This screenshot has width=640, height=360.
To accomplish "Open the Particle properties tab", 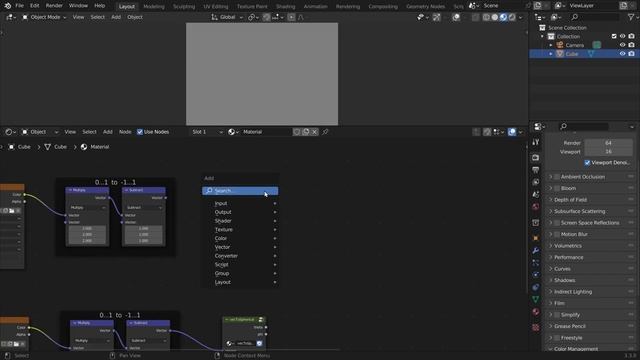I will coord(536,262).
